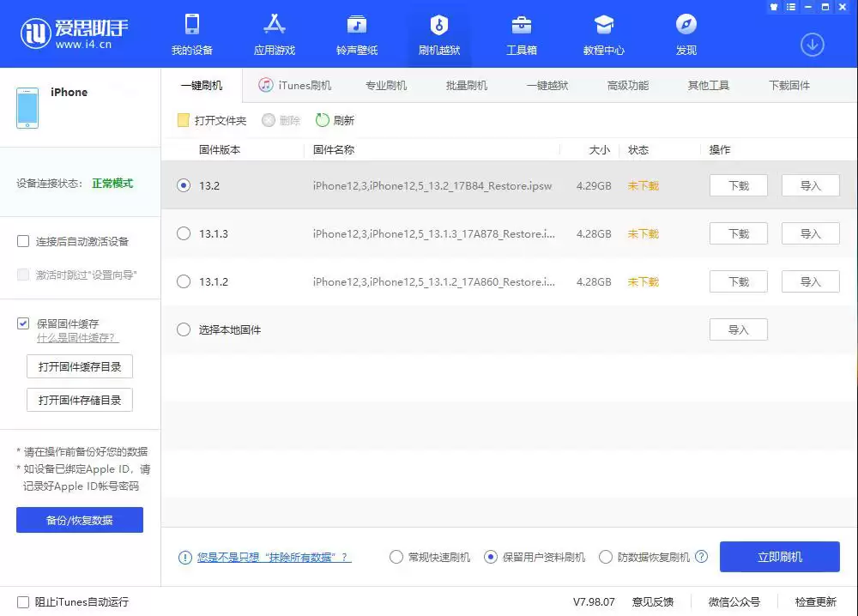Click 下载 for firmware 13.2
Screen dimensions: 858x616
click(738, 185)
